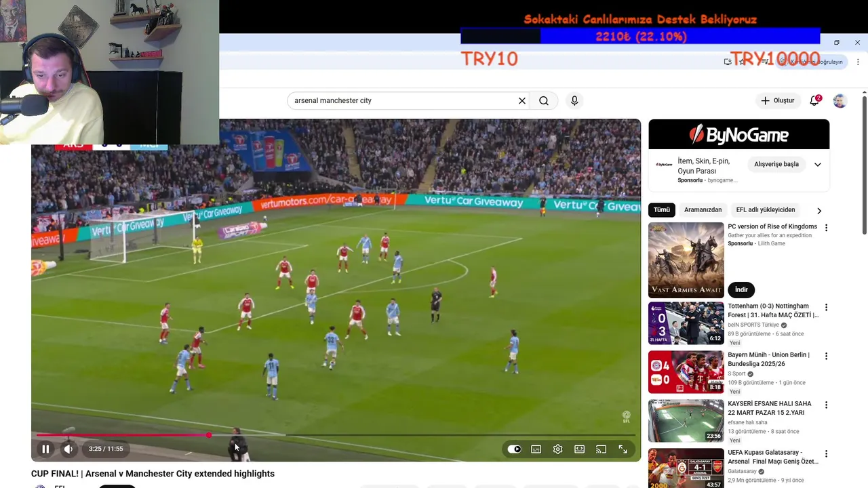Image resolution: width=868 pixels, height=488 pixels.
Task: Open Chrome's three-dot menu
Action: (858, 62)
